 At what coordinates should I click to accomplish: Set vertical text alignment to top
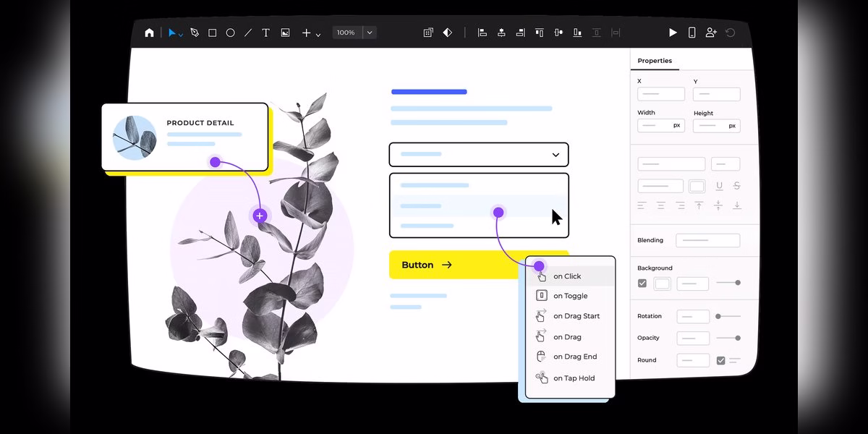[699, 205]
